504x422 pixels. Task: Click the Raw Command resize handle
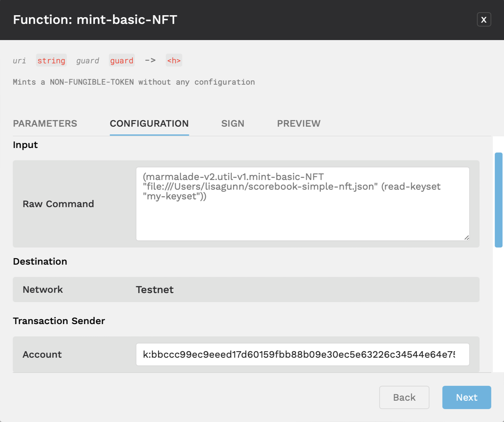[x=466, y=237]
